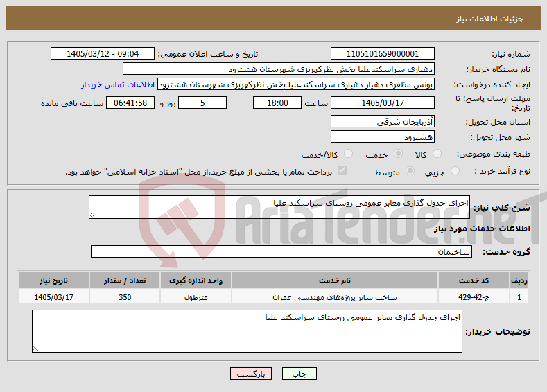547x392 pixels.
Task: Click the buyer organization name field
Action: [x=279, y=69]
